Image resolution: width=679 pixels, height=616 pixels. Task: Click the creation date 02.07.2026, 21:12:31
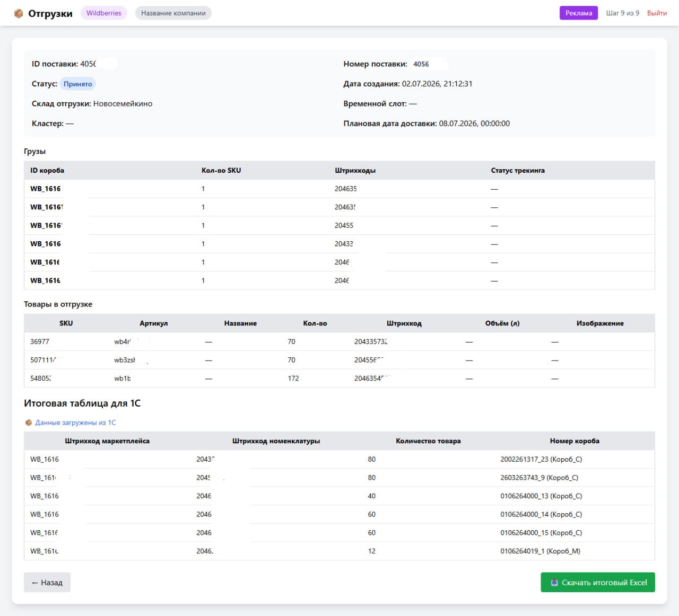[437, 84]
